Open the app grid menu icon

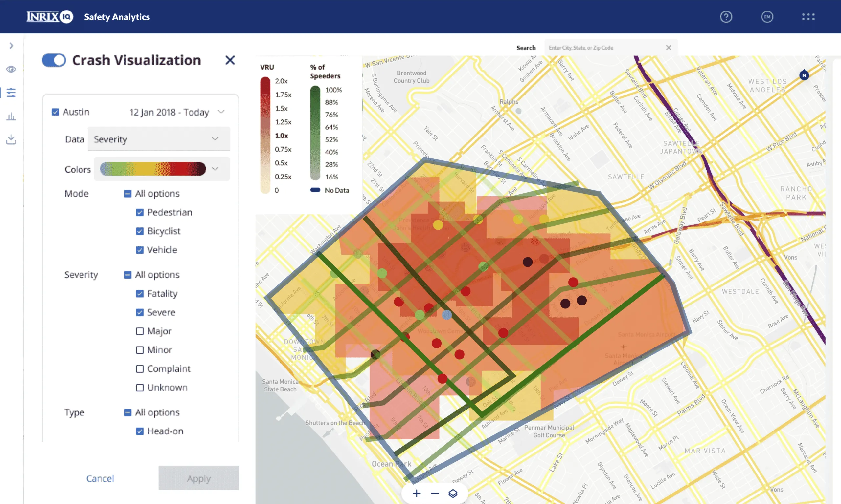pos(808,17)
